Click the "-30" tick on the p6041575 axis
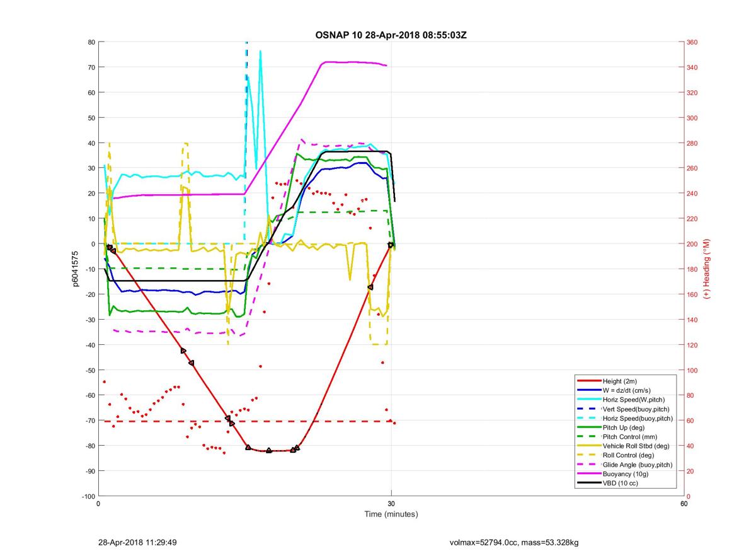The height and width of the screenshot is (558, 756). 89,320
